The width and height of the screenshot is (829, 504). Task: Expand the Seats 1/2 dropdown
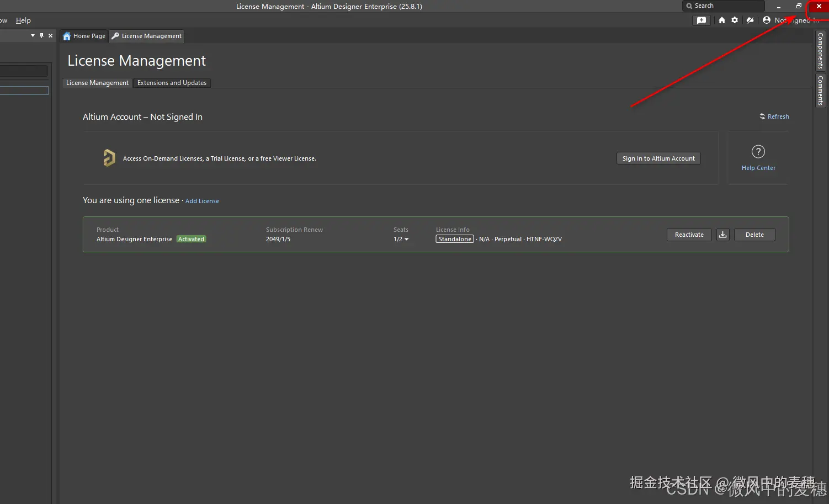(x=401, y=239)
